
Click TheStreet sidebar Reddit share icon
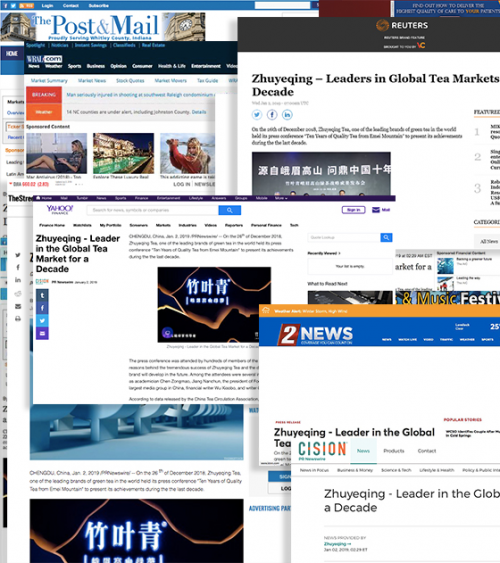18,293
